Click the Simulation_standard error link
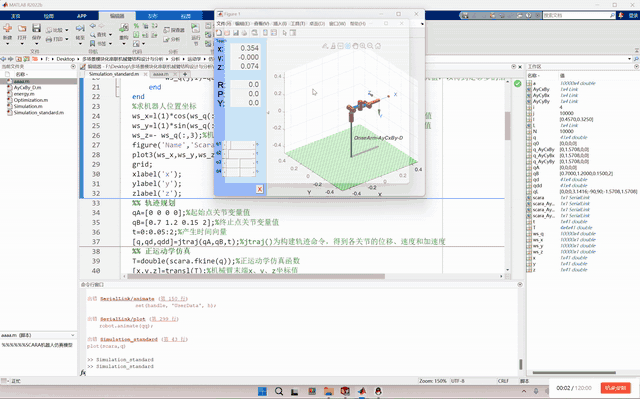 click(129, 339)
